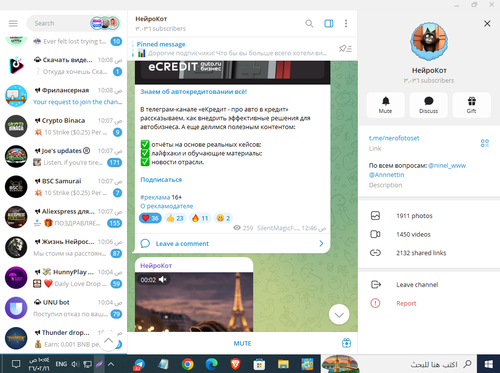
Task: Open the 2132 shared links section
Action: (x=429, y=253)
